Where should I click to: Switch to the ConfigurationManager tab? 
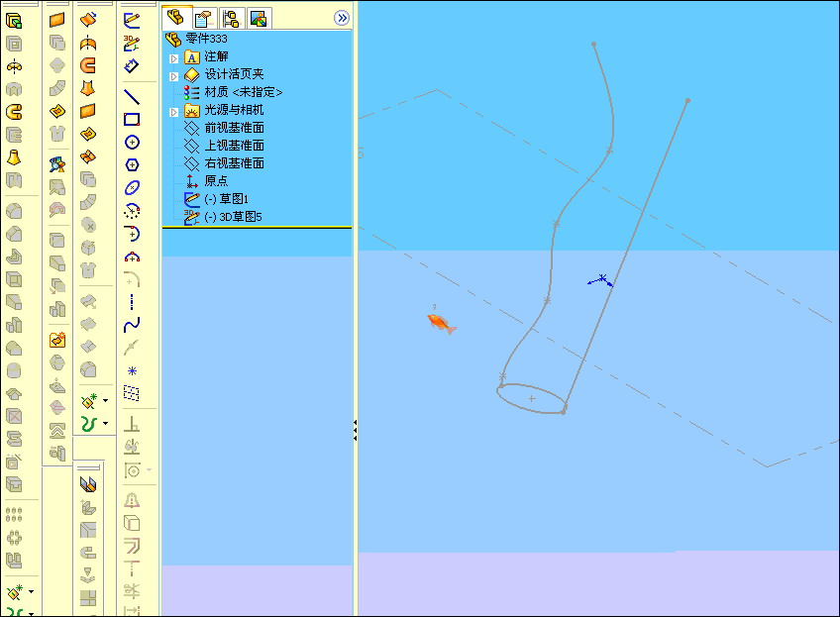pos(232,19)
